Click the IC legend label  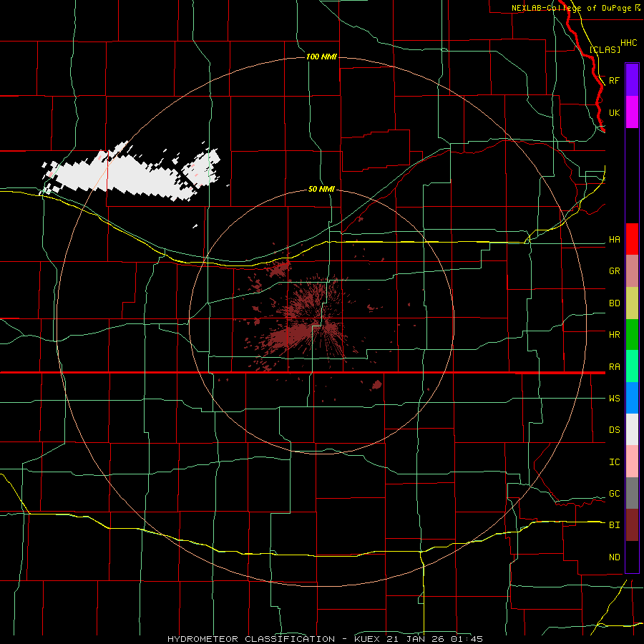point(614,462)
